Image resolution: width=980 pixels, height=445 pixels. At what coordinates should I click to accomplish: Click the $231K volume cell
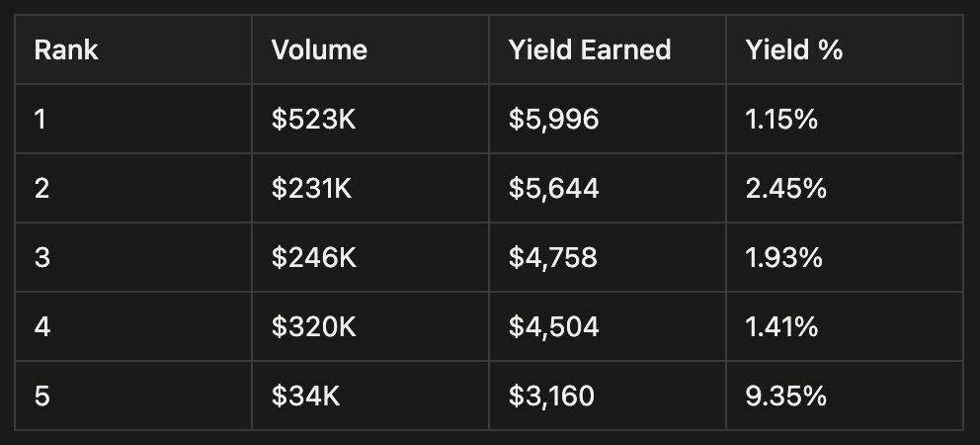click(312, 189)
